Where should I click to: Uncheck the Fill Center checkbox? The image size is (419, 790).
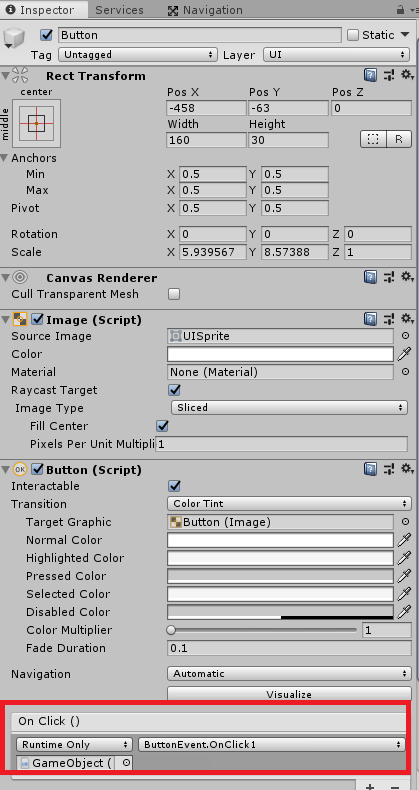click(x=162, y=426)
